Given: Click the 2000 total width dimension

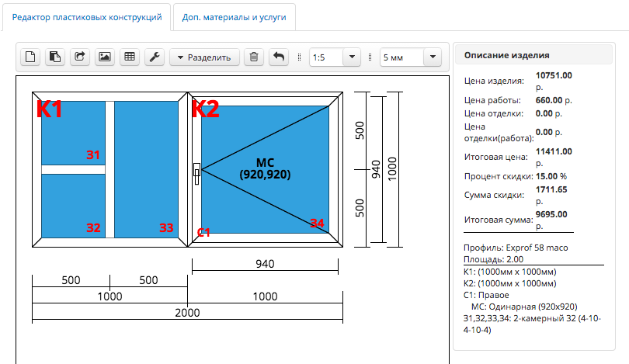Looking at the screenshot, I should 187,313.
